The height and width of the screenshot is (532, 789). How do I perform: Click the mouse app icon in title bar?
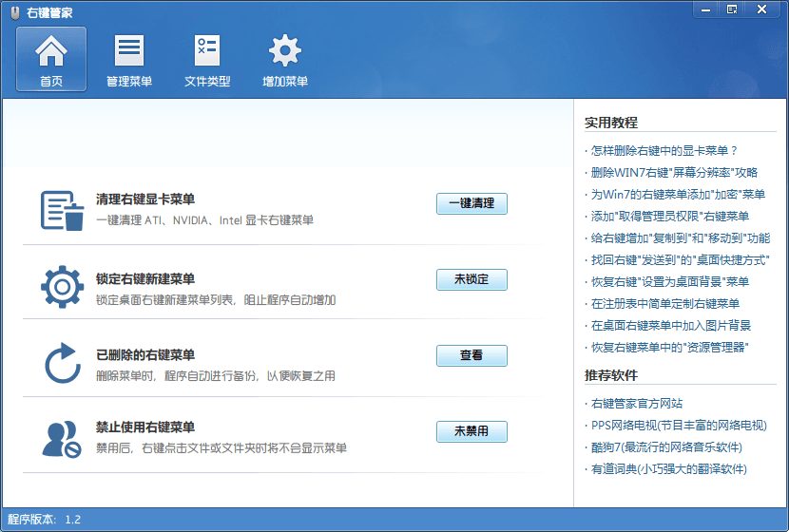15,12
